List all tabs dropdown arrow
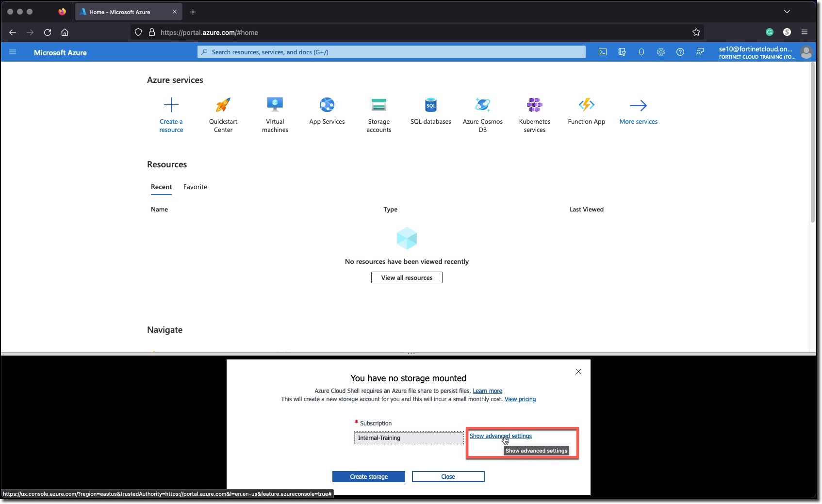This screenshot has height=504, width=822. click(787, 12)
